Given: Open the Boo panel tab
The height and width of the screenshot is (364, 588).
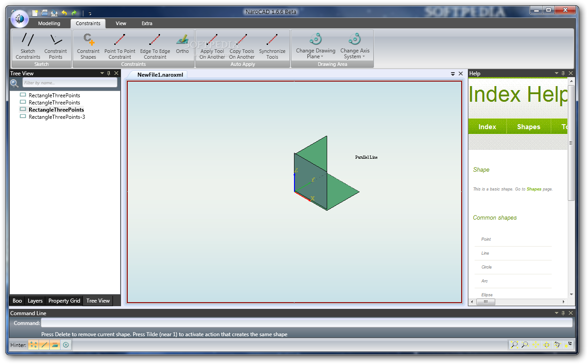Looking at the screenshot, I should pyautogui.click(x=17, y=301).
